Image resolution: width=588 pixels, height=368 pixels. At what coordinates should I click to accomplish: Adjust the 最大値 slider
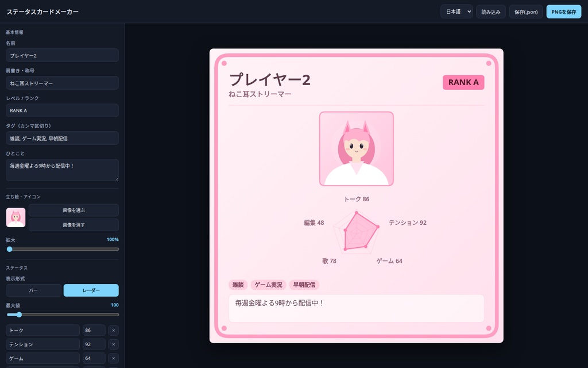coord(63,315)
